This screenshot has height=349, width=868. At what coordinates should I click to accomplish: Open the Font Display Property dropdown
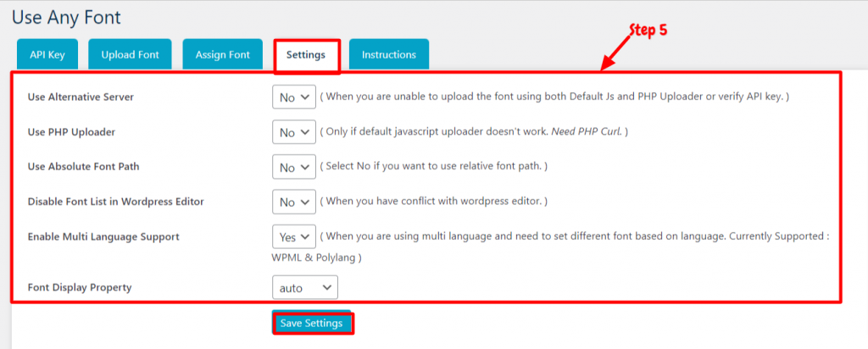pyautogui.click(x=305, y=288)
